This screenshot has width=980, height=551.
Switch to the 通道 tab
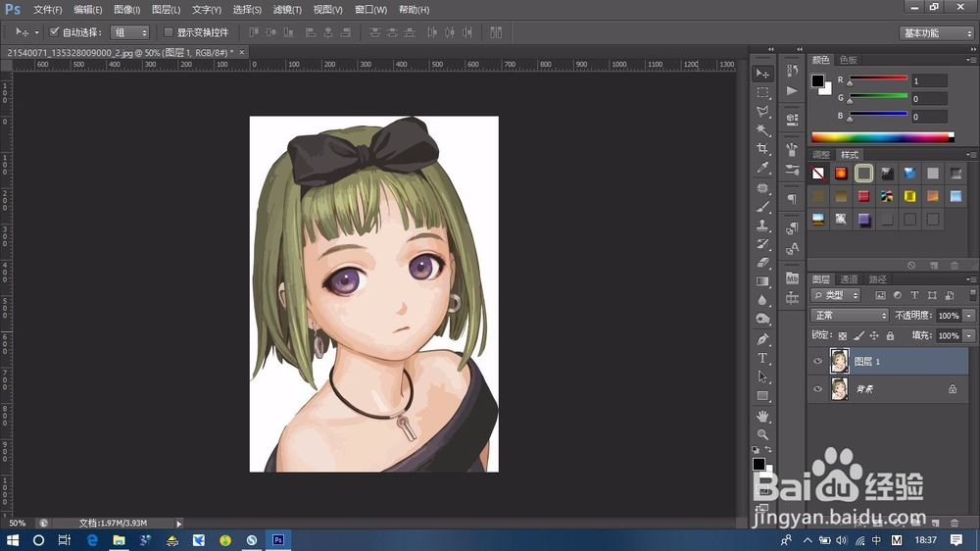[849, 279]
